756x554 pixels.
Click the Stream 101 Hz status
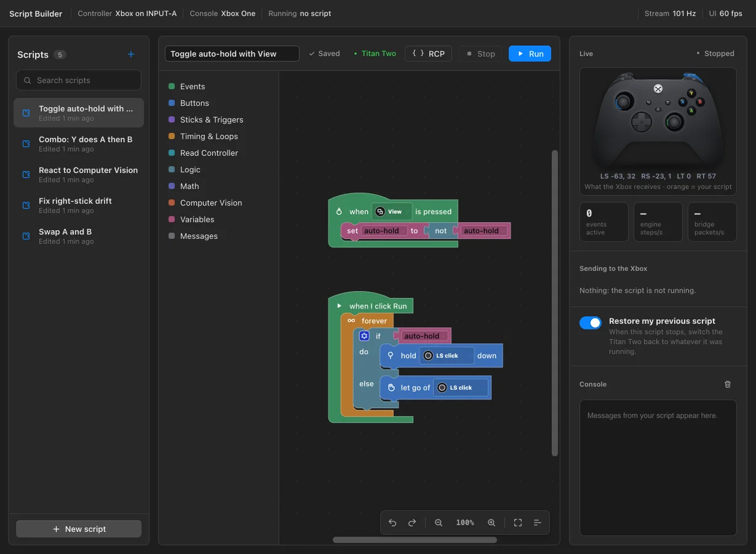point(670,14)
